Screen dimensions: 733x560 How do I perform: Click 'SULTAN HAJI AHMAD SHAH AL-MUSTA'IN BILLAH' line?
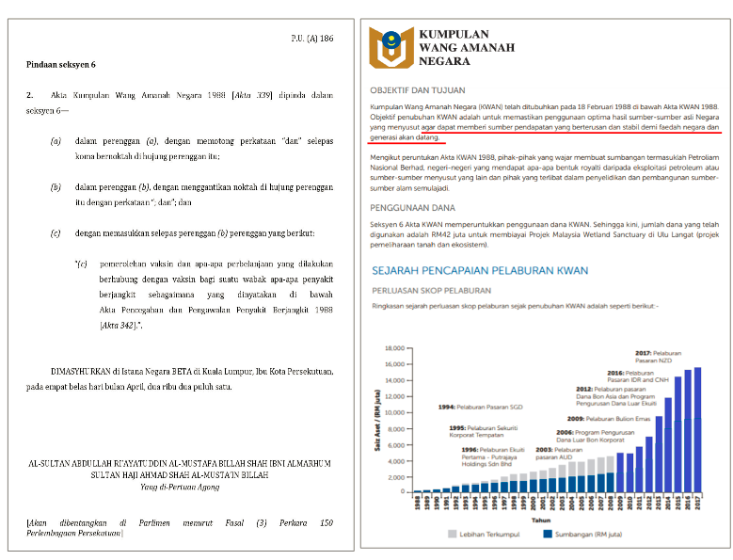(180, 475)
